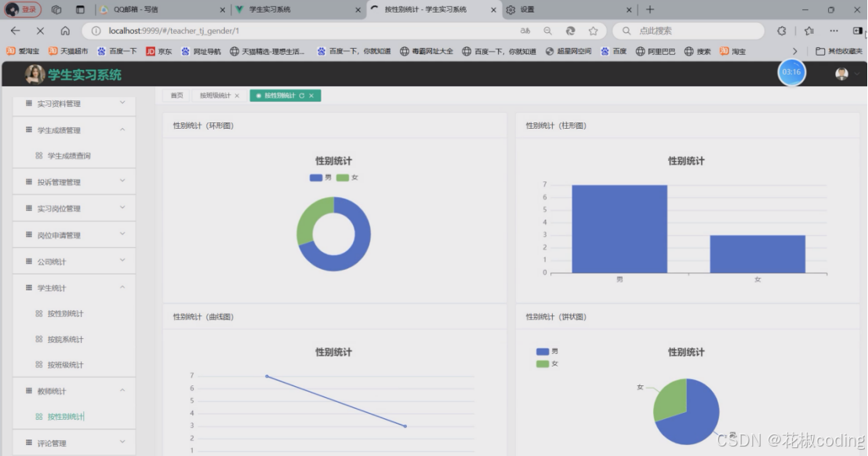This screenshot has width=868, height=456.
Task: Click the red 登录 profile button
Action: pyautogui.click(x=23, y=9)
